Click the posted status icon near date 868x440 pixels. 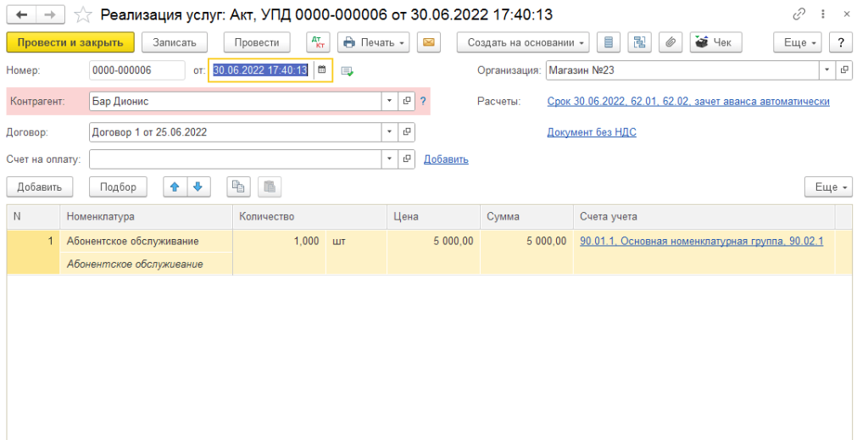tap(347, 71)
